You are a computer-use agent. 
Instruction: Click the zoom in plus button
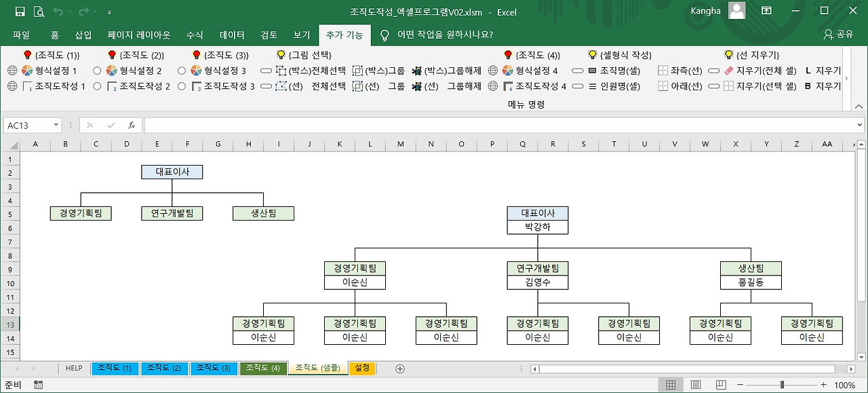click(x=823, y=385)
